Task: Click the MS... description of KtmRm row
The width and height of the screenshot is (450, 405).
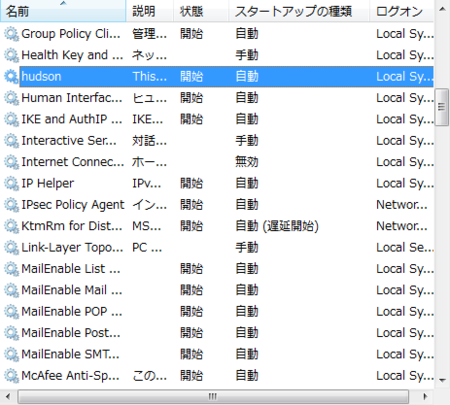Action: pos(147,226)
